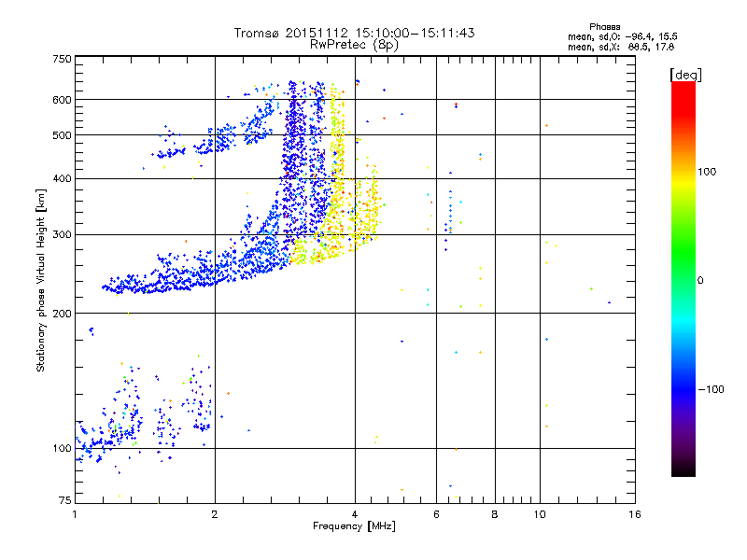Screen dimensions: 747x560
Task: Click the x-axis tick label '16'
Action: (x=635, y=514)
